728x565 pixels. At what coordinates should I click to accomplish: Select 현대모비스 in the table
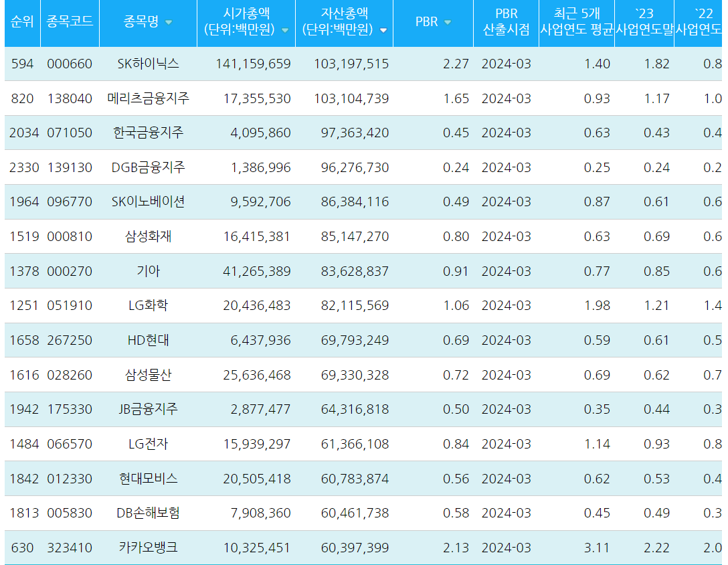point(148,479)
